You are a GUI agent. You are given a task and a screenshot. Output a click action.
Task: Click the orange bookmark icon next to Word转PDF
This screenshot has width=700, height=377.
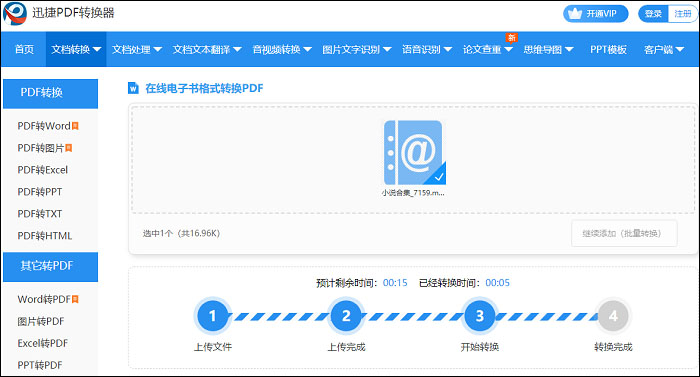pos(75,299)
